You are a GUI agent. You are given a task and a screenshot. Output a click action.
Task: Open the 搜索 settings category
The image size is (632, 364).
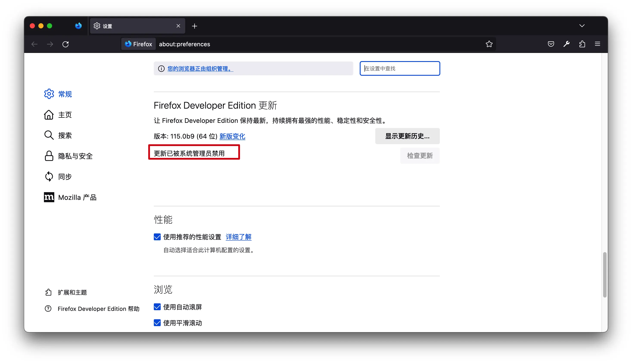click(x=58, y=135)
